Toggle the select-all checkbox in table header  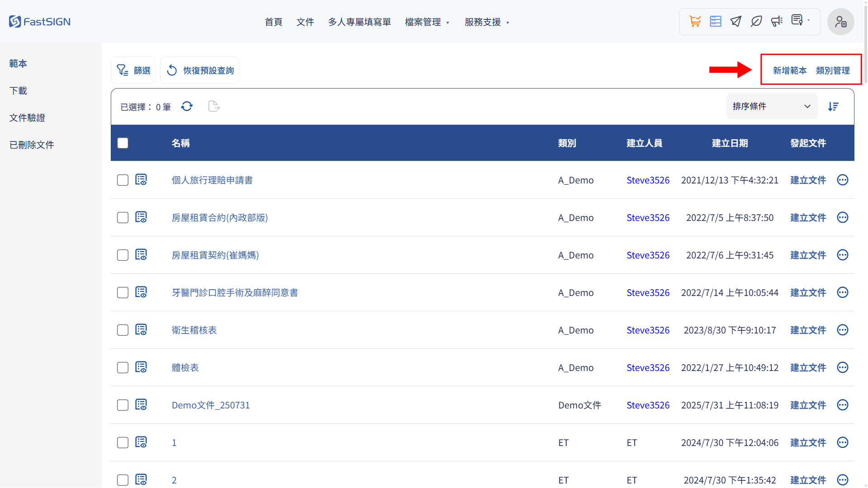(123, 143)
